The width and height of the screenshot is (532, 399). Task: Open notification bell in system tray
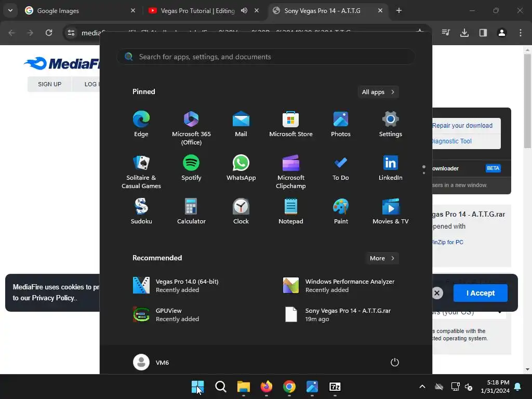pos(518,387)
